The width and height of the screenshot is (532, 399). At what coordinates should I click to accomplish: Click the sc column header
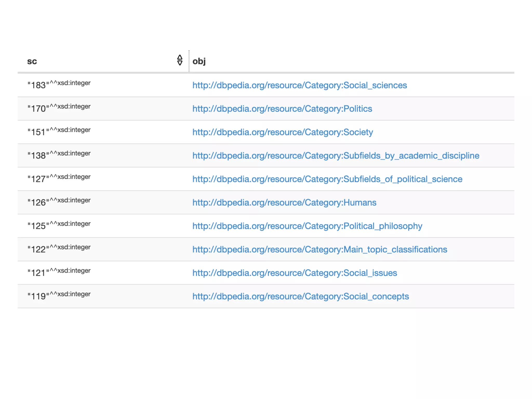point(32,61)
